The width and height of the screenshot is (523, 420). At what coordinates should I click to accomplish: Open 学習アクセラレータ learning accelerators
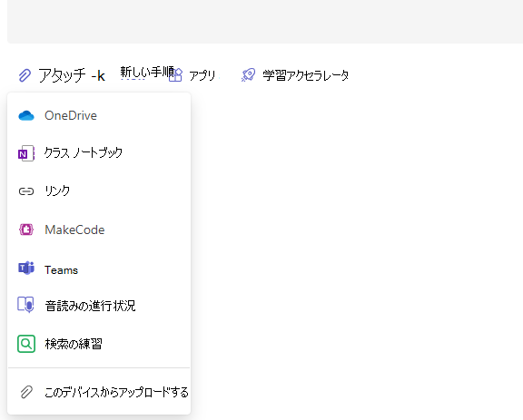coord(305,75)
